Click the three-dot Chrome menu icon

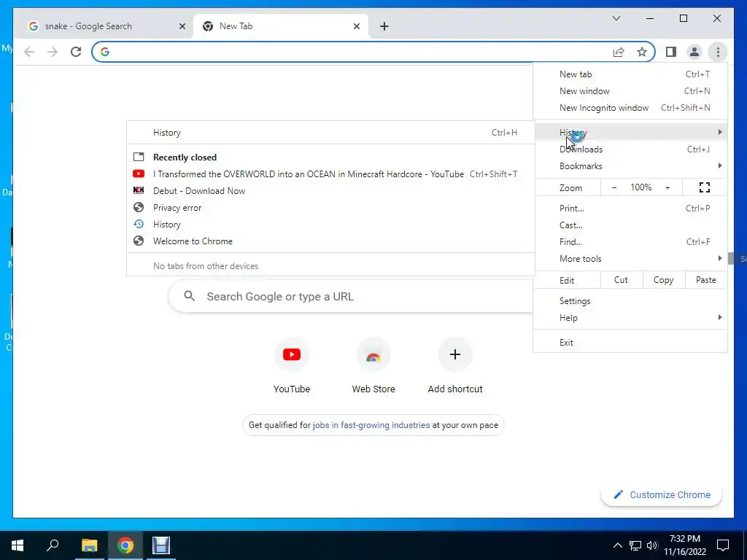(x=718, y=52)
